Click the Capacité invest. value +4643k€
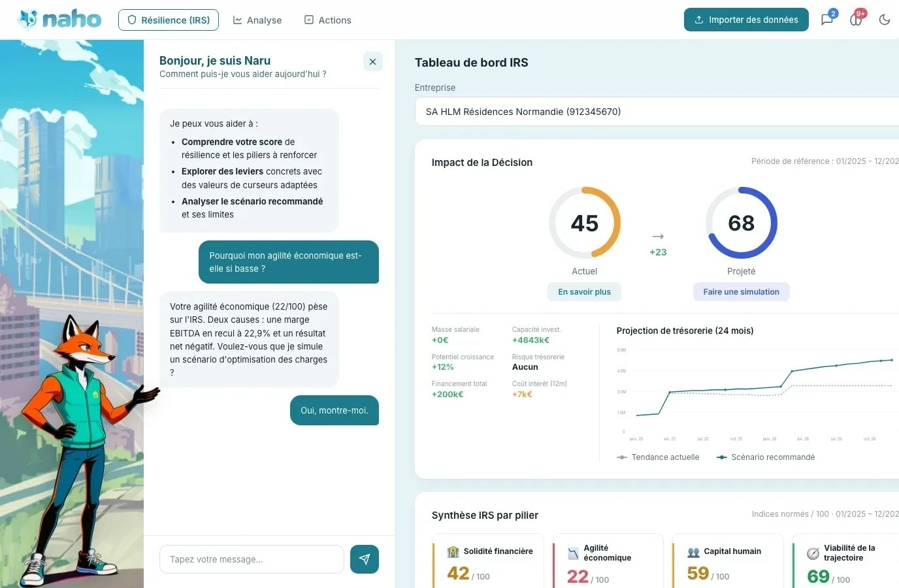Viewport: 899px width, 588px height. (x=531, y=340)
